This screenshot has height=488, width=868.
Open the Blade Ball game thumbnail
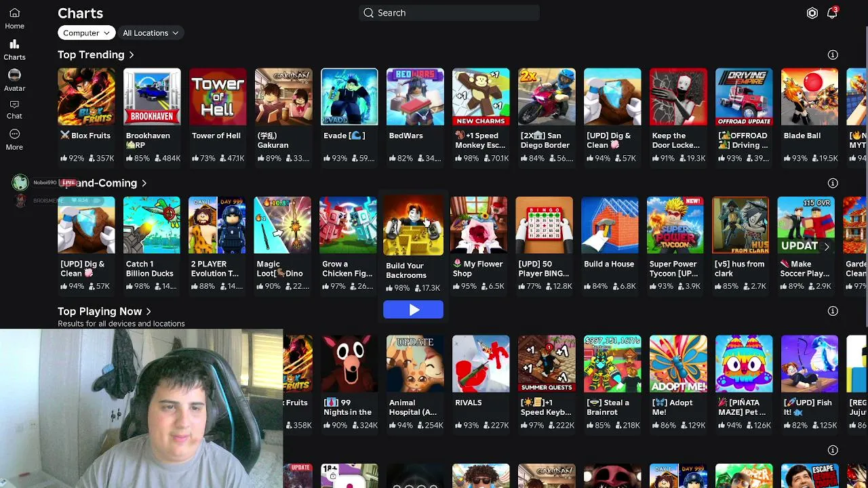(x=810, y=97)
